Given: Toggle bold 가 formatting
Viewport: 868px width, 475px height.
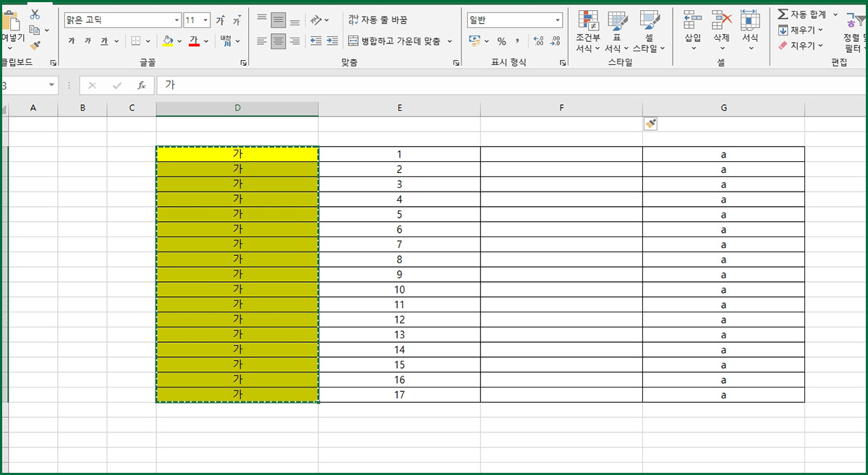Looking at the screenshot, I should (x=71, y=41).
